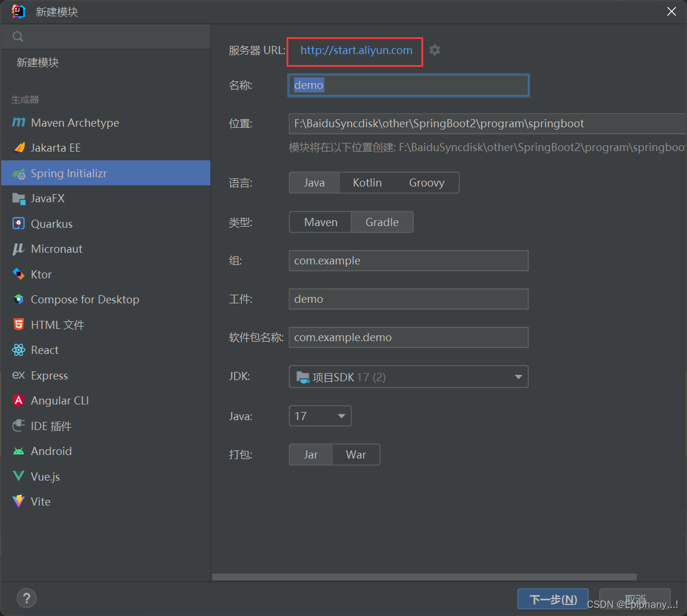
Task: Click the 下一步(N) next button
Action: pyautogui.click(x=553, y=599)
